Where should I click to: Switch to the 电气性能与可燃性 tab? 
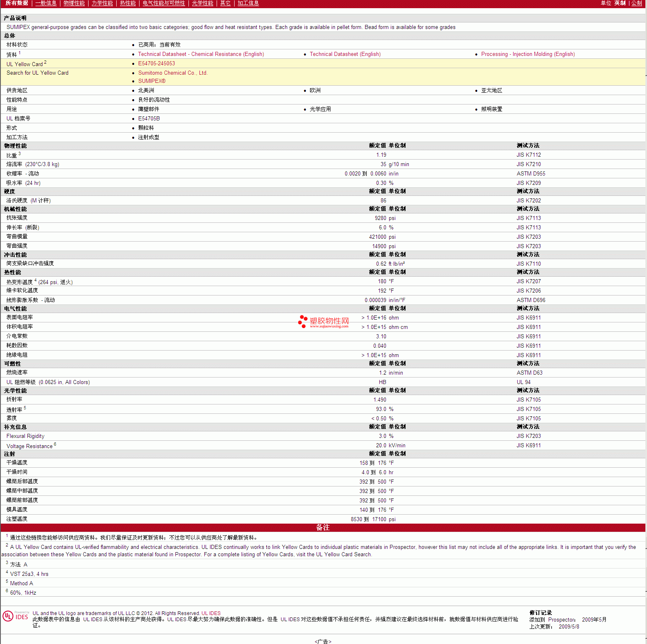click(164, 3)
